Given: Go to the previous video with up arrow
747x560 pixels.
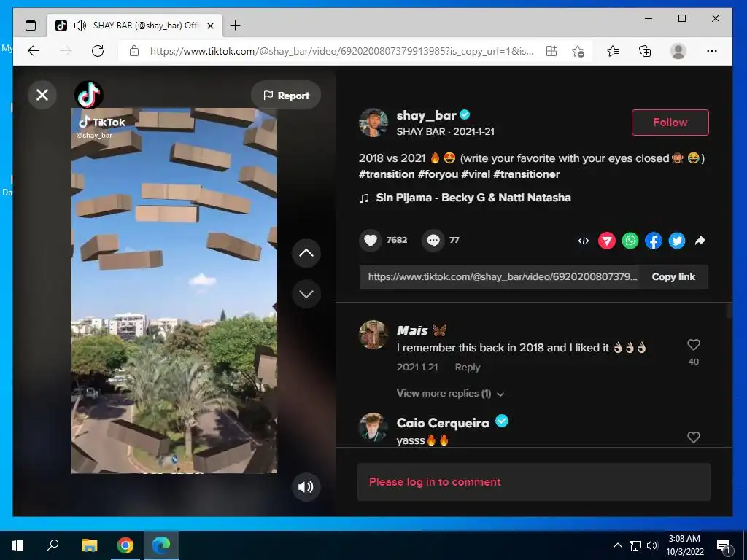Looking at the screenshot, I should pos(306,253).
